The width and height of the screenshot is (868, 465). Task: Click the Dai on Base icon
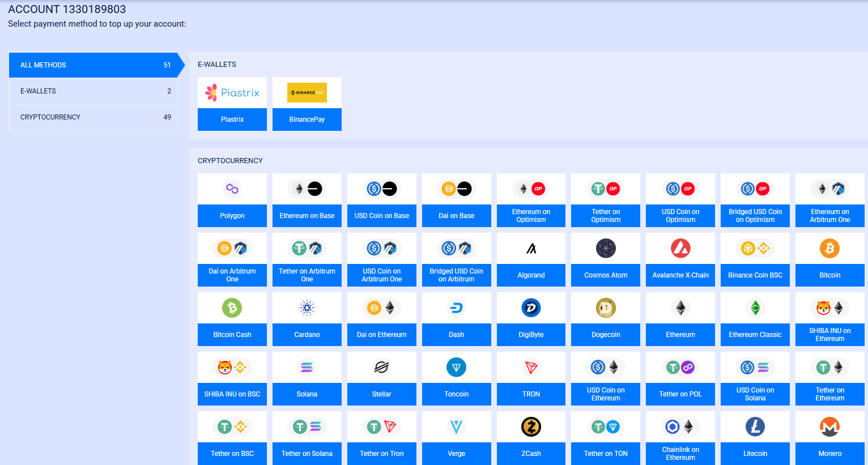457,189
